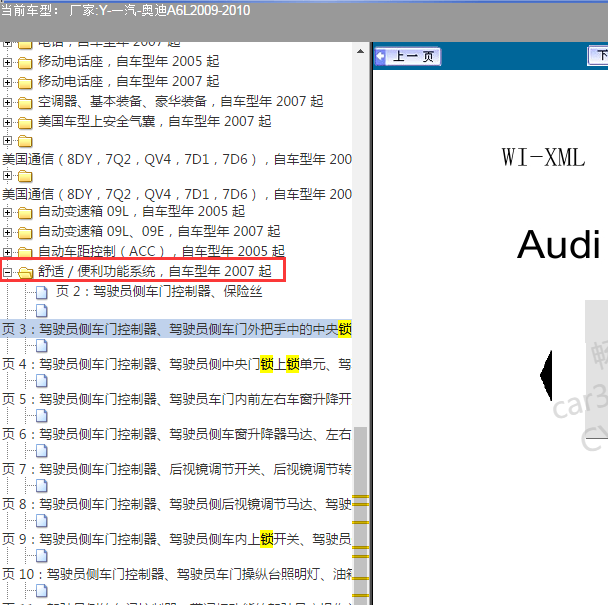Click page icon above 页 10 row
This screenshot has width=608, height=605.
(x=42, y=556)
